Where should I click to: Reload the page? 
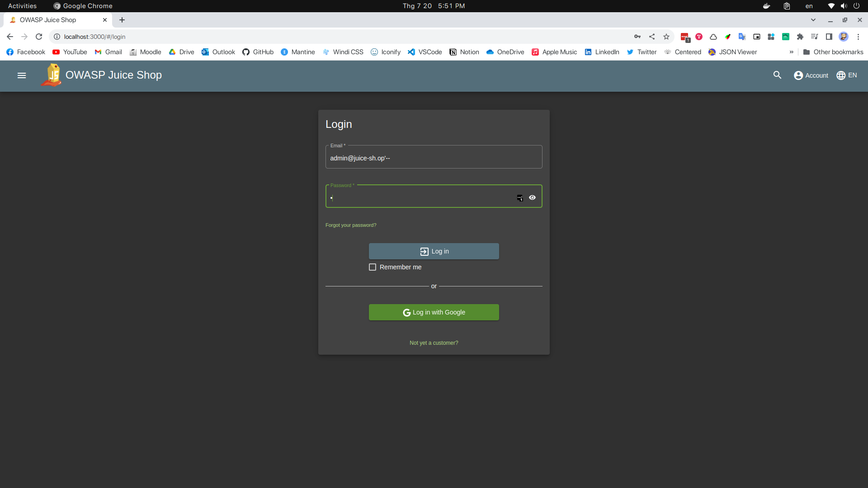(39, 37)
